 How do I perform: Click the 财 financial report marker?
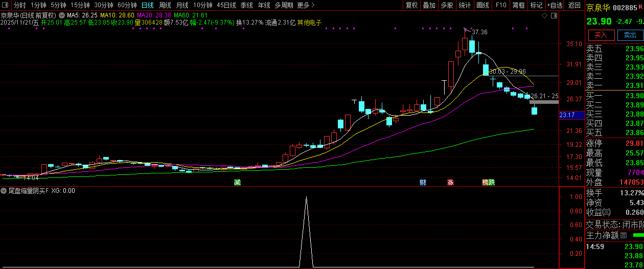pos(423,183)
